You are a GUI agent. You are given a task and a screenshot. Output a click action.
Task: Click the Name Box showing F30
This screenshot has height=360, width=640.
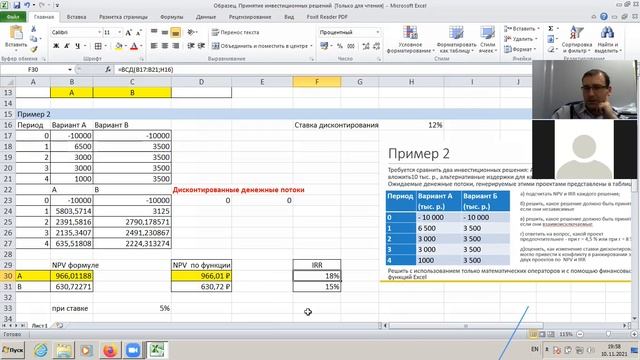[x=33, y=70]
